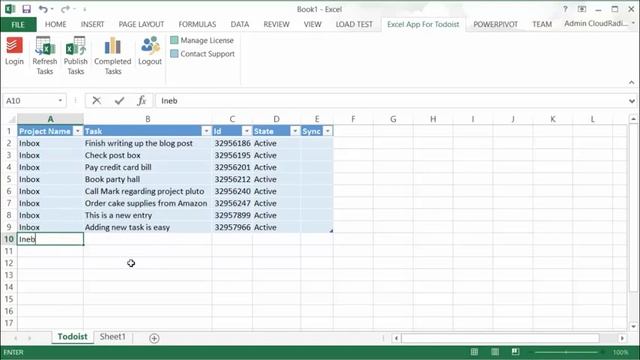This screenshot has width=640, height=360.
Task: Click the Undo arrow icon
Action: (43, 9)
